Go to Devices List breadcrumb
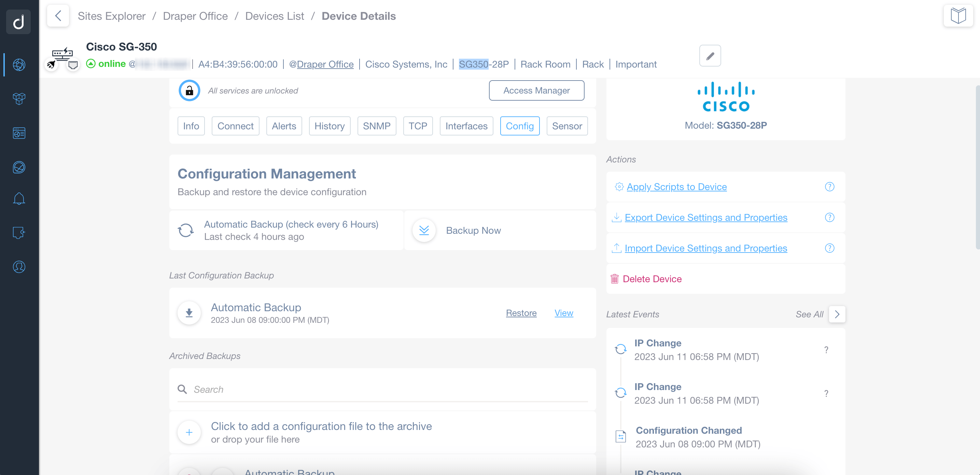Viewport: 980px width, 475px height. point(274,16)
